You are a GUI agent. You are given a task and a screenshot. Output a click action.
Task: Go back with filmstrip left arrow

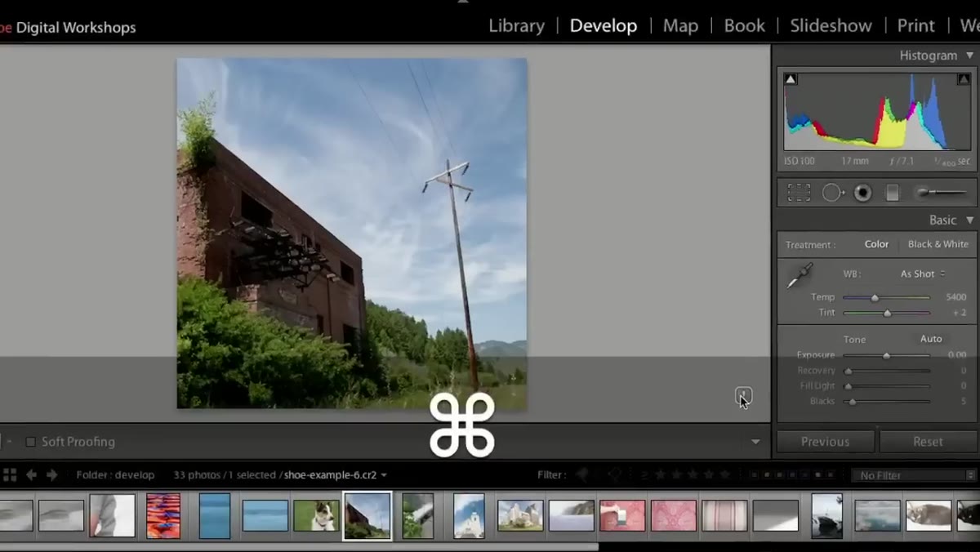31,474
